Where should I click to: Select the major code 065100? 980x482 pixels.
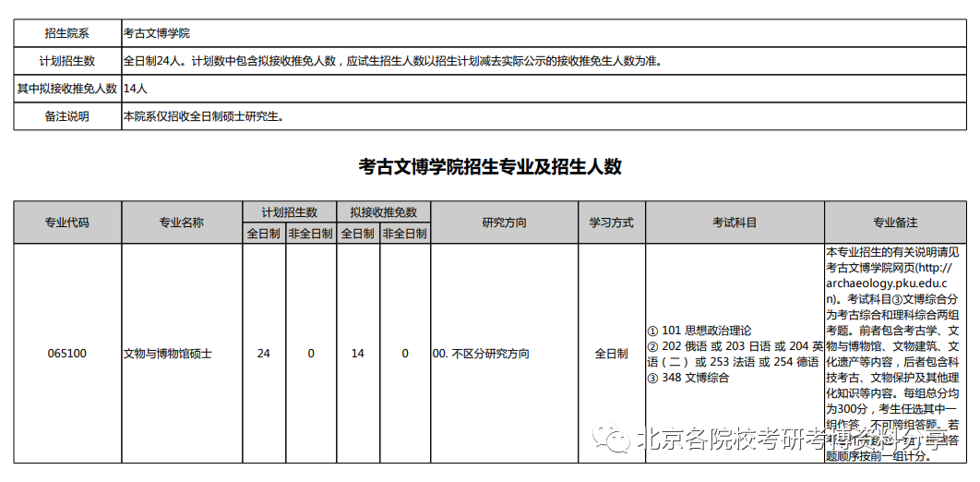point(66,354)
